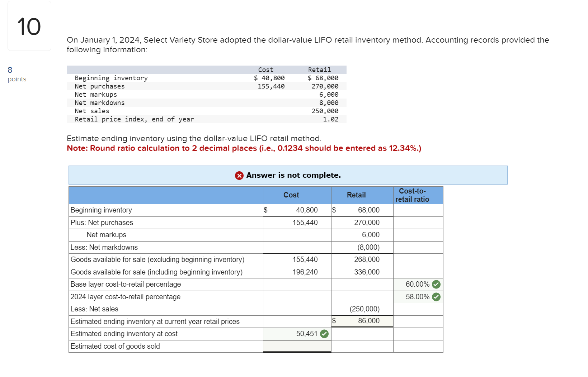The width and height of the screenshot is (588, 377).
Task: Select the 50,451 ending inventory cost cell
Action: [x=297, y=334]
